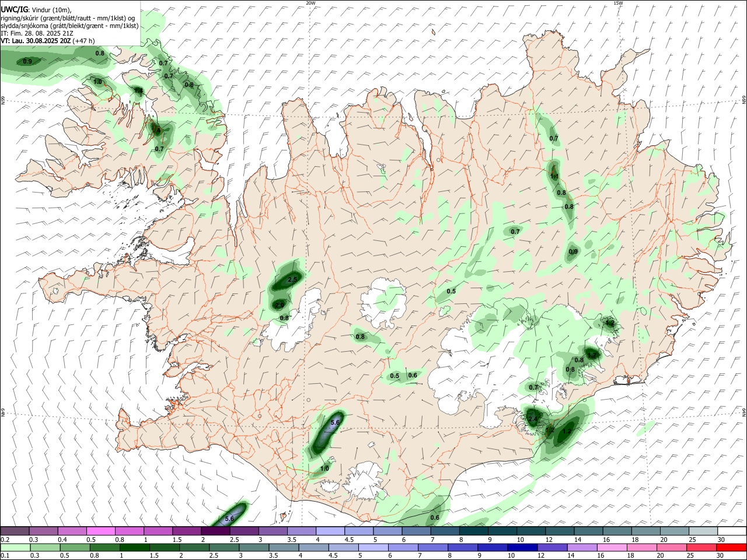747x560 pixels.
Task: Click the header line 'UWC/IG: Vindur (10m),'
Action: pyautogui.click(x=36, y=9)
